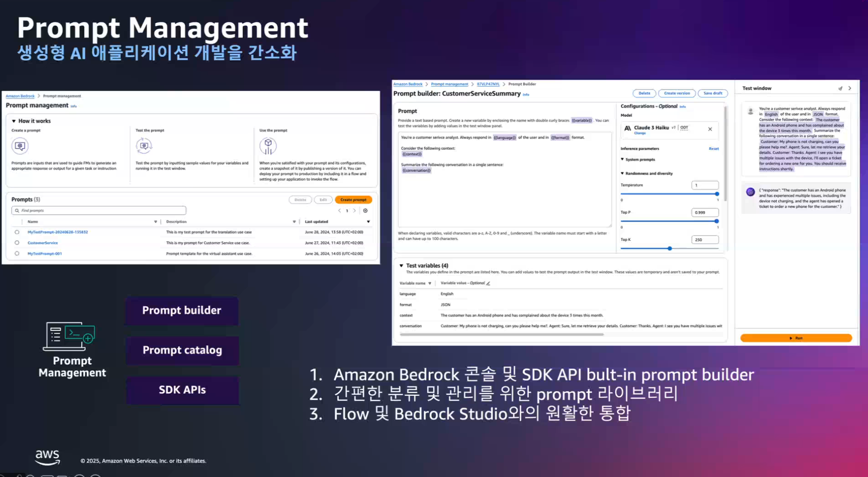Image resolution: width=868 pixels, height=477 pixels.
Task: Click the Configurations panel vertical scrollbar
Action: (725, 153)
